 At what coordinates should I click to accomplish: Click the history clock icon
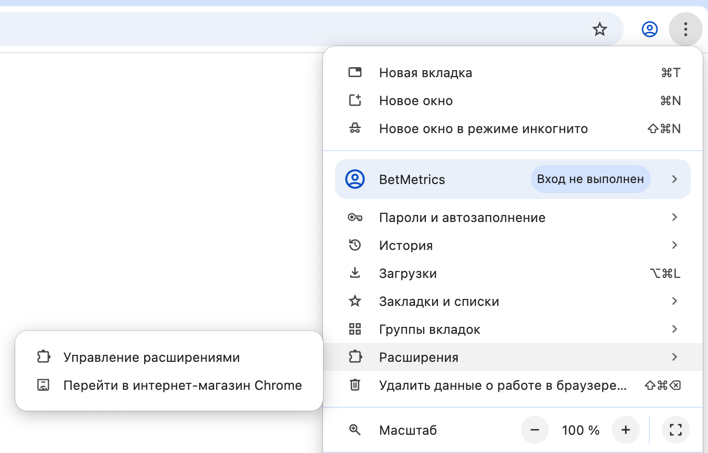[355, 245]
